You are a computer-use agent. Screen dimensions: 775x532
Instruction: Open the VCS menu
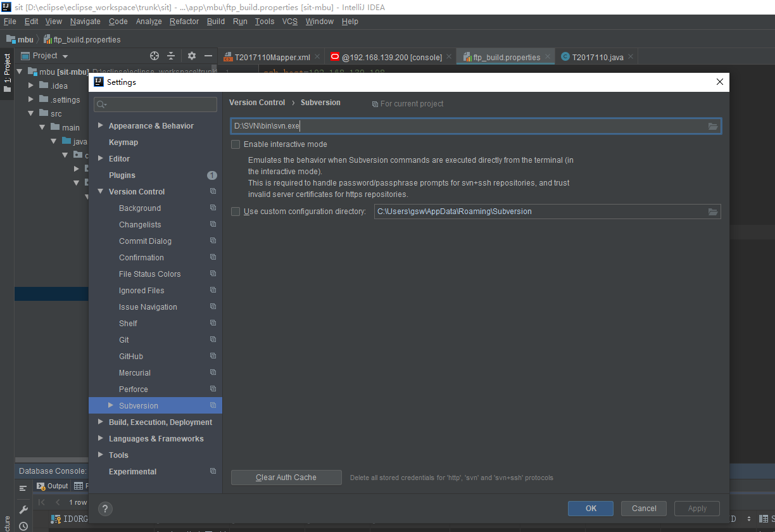point(289,21)
